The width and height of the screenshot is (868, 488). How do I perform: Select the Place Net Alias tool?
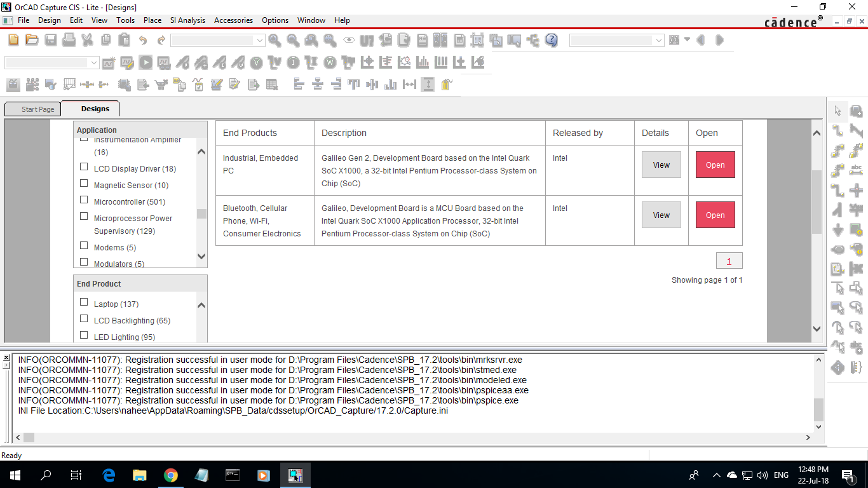tap(856, 170)
